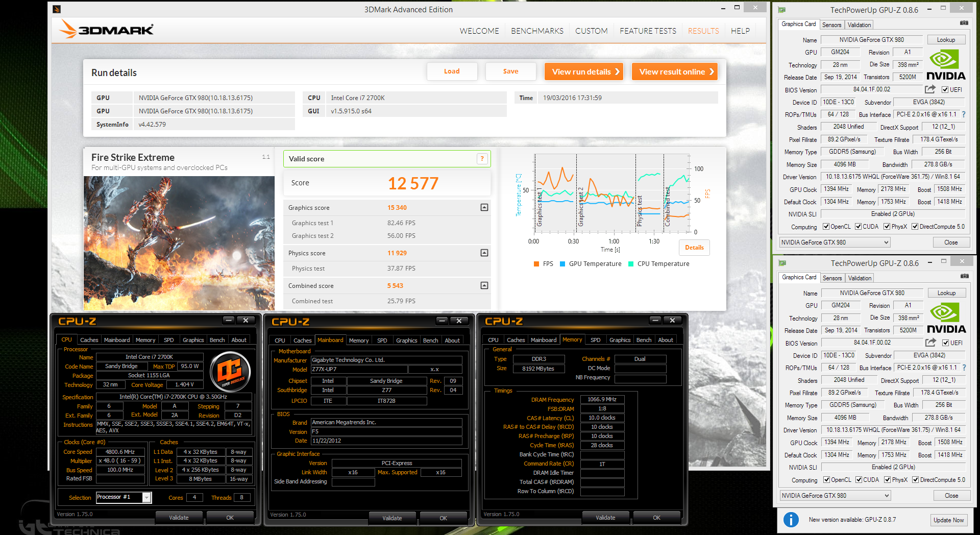Screen dimensions: 980x535
Task: Click the 3DMark logo in the header
Action: click(106, 30)
